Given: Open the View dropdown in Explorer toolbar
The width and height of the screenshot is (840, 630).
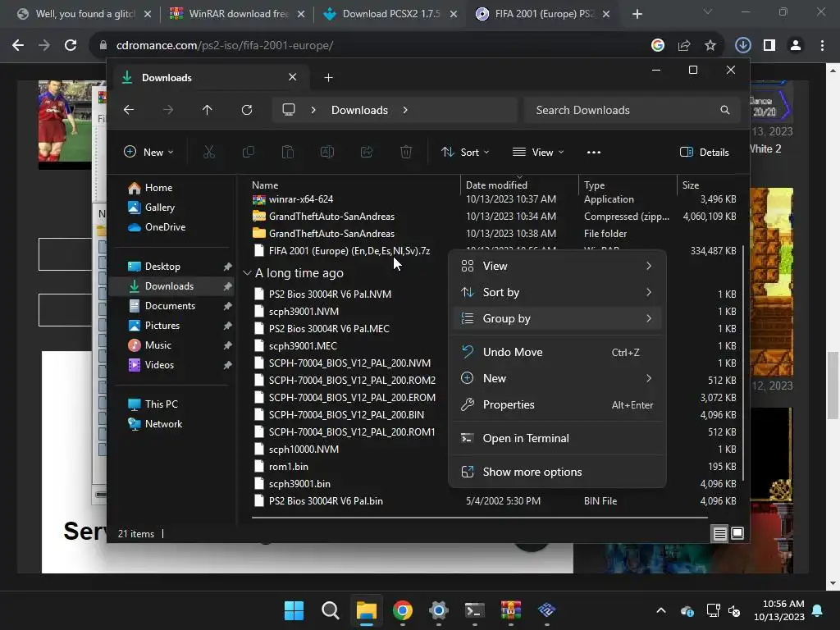Looking at the screenshot, I should coord(538,152).
